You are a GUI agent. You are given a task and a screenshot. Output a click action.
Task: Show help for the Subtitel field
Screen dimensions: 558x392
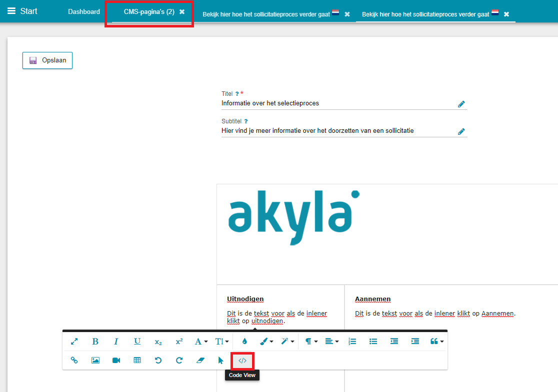coord(246,121)
